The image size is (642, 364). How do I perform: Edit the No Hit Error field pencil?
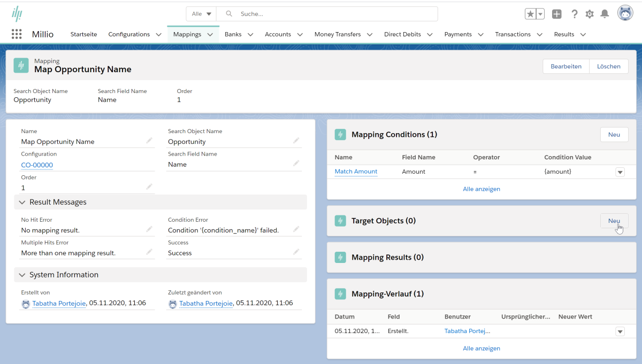pos(149,229)
